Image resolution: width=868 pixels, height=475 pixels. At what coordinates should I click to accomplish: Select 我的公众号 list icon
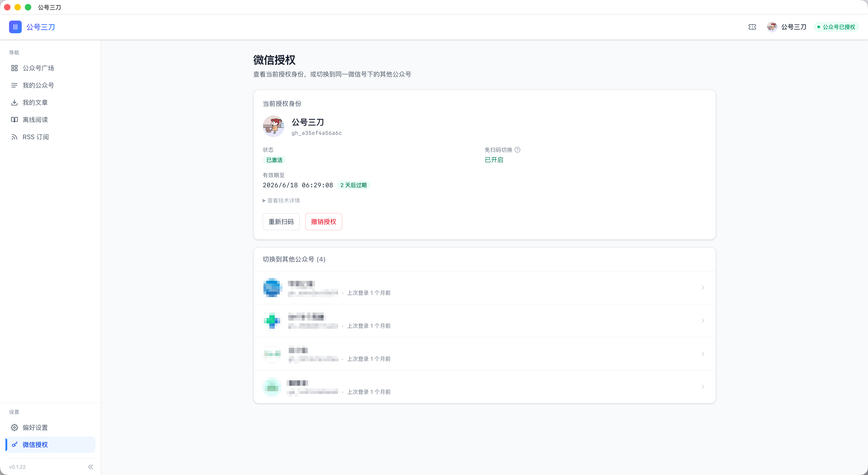click(14, 85)
